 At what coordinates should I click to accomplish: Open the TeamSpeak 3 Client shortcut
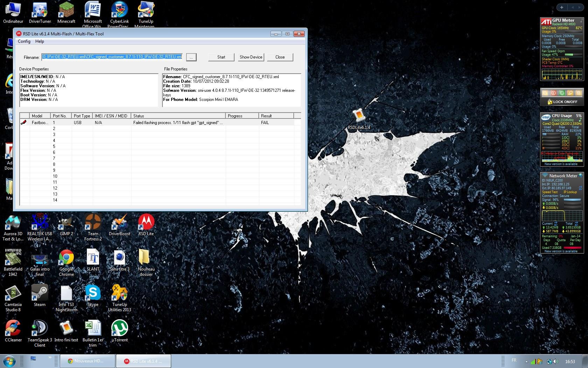tap(40, 334)
